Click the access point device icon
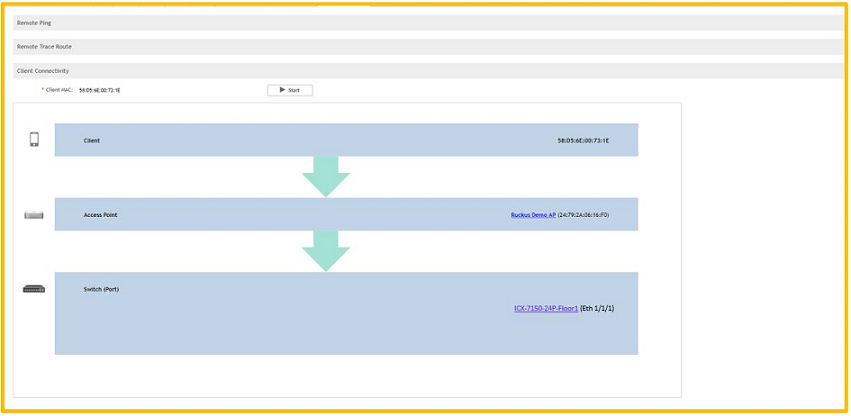This screenshot has width=851, height=416. 34,215
